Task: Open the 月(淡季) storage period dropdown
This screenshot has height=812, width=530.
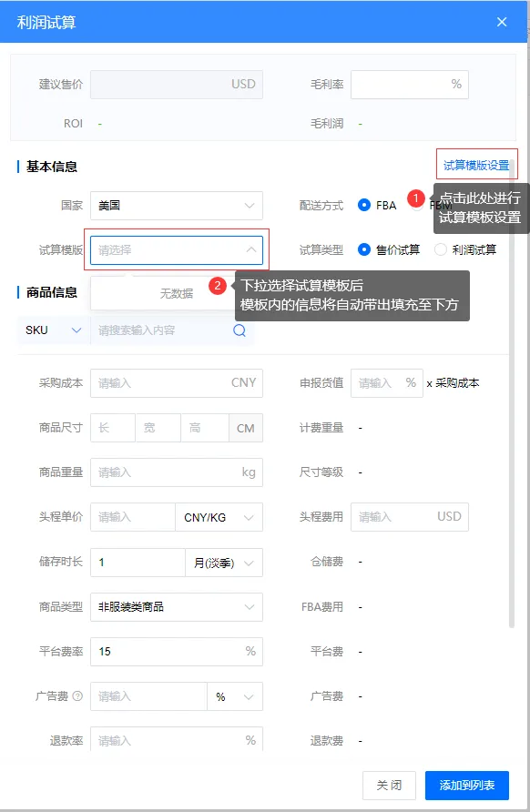Action: (224, 563)
